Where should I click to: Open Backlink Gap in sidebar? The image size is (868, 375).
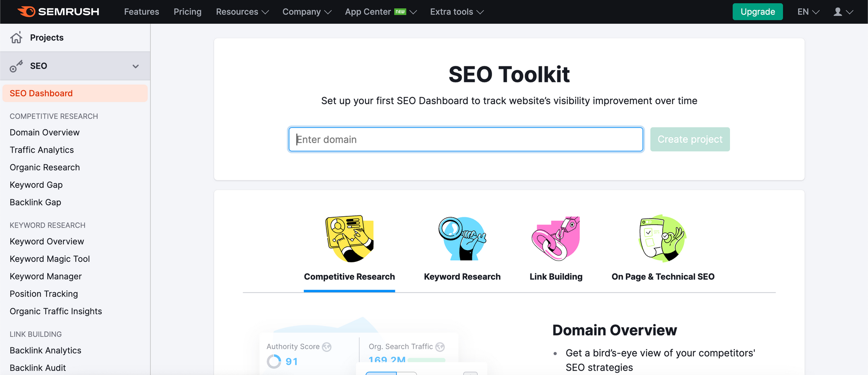tap(35, 202)
